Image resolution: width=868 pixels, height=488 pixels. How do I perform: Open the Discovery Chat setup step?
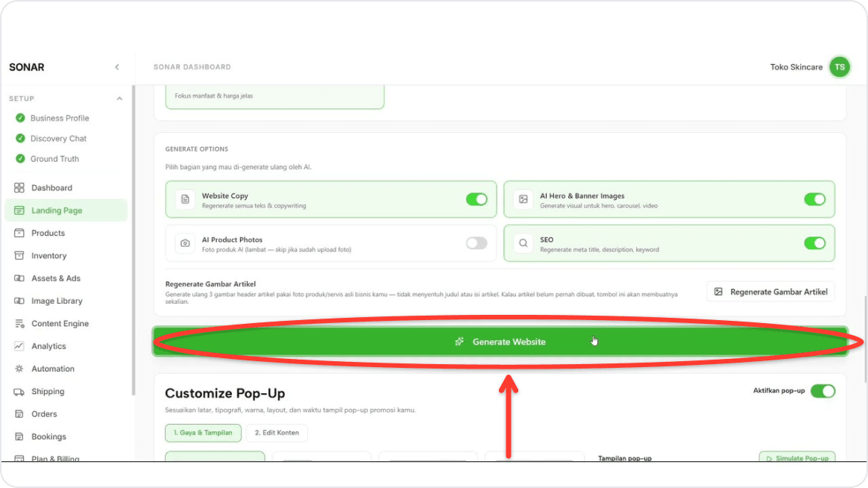pos(58,139)
